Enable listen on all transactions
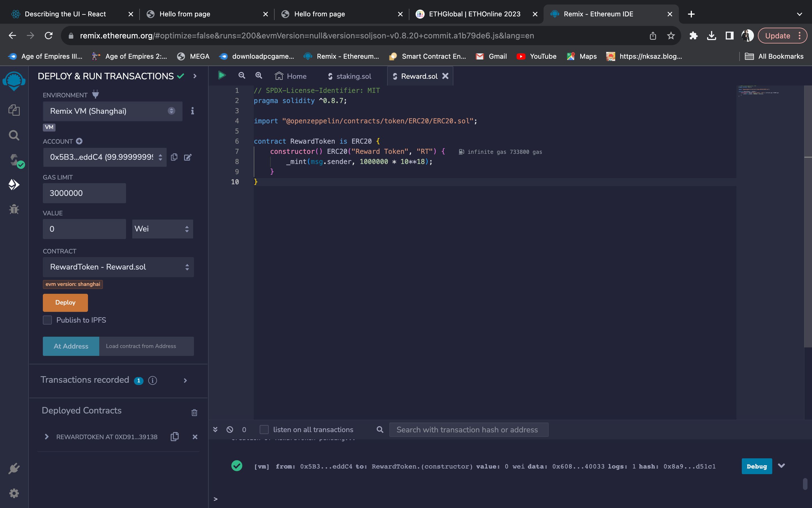The image size is (812, 508). pyautogui.click(x=264, y=429)
